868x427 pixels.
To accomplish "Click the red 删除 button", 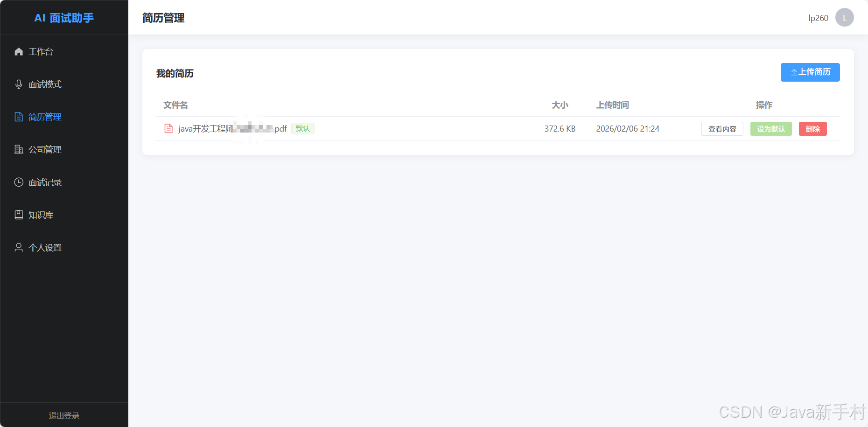I will pyautogui.click(x=812, y=129).
